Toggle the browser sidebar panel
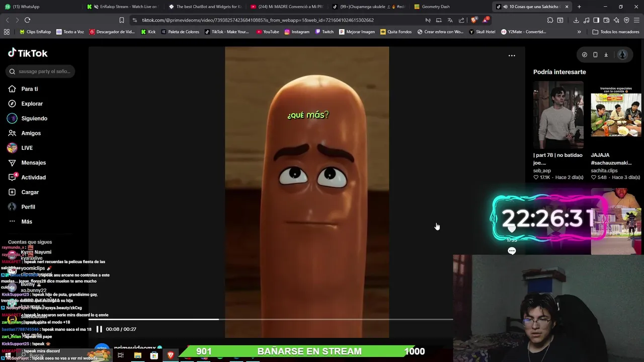Viewport: 644px width, 362px height. [596, 20]
